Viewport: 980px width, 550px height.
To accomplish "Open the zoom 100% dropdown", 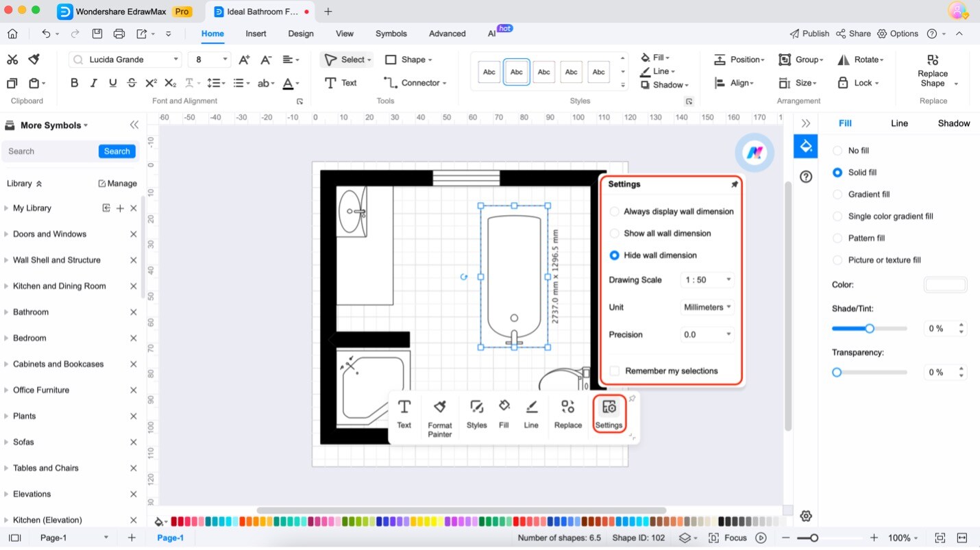I will (x=903, y=538).
